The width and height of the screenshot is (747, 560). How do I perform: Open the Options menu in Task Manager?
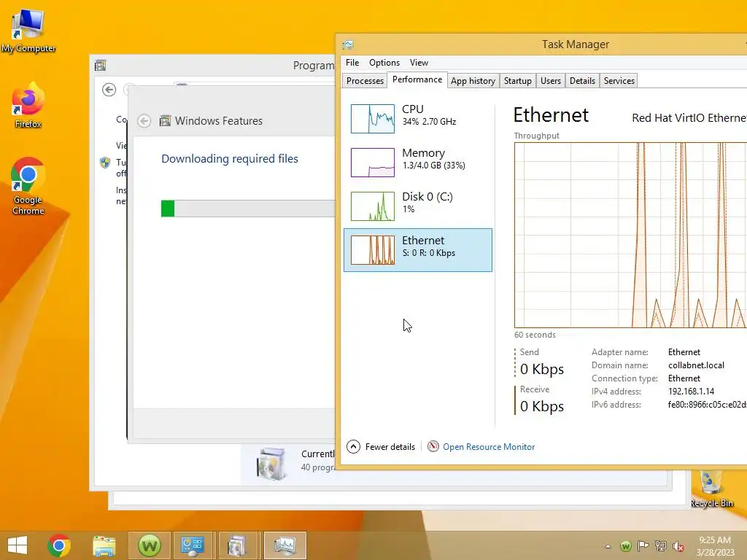point(384,63)
